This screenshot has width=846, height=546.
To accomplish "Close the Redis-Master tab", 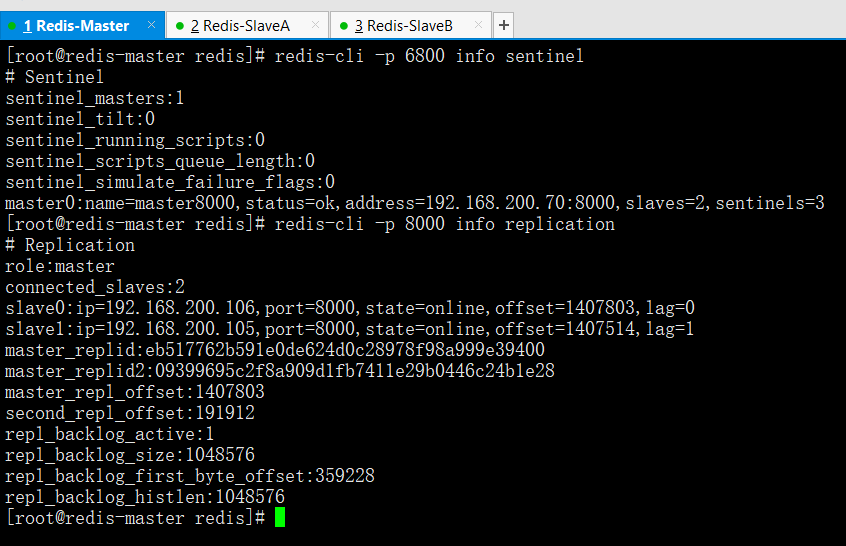I will pyautogui.click(x=152, y=25).
